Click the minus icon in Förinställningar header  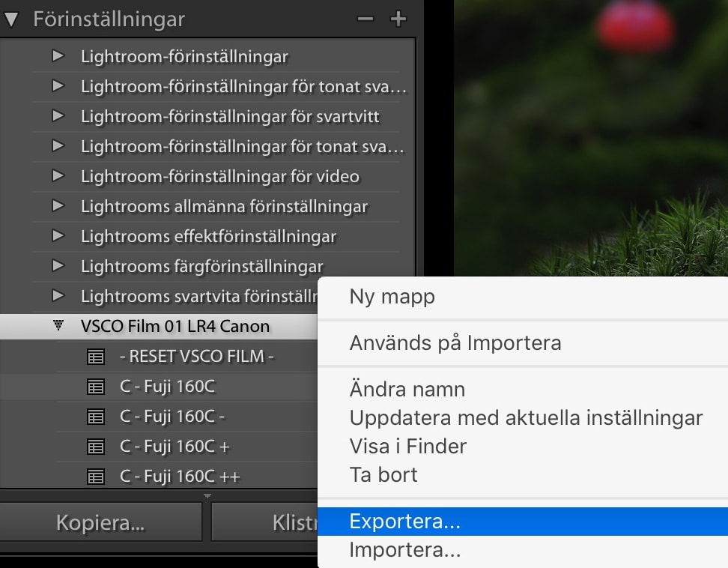[x=365, y=19]
